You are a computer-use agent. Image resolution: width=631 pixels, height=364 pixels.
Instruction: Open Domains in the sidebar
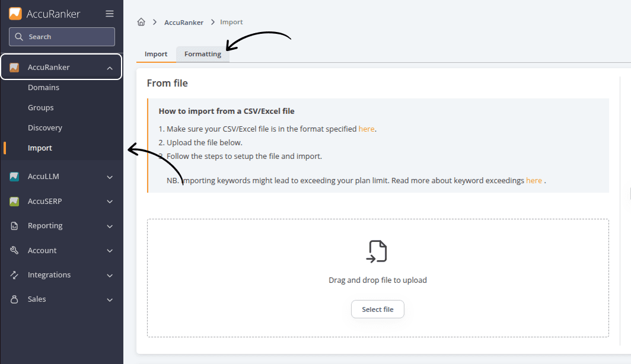pyautogui.click(x=43, y=87)
